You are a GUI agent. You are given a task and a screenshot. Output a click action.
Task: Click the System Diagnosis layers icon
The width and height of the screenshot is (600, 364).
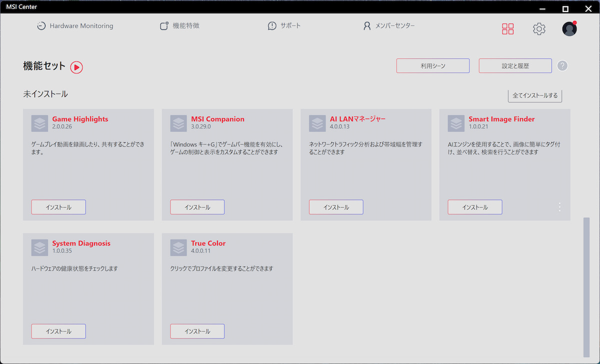point(39,248)
